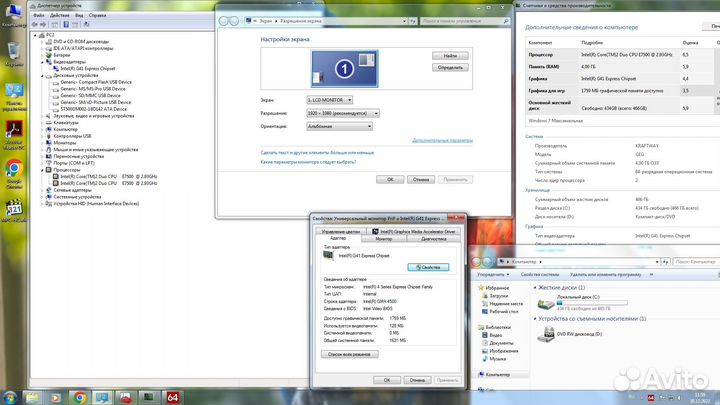This screenshot has width=720, height=405.
Task: Open Дополнительные параметры link
Action: click(x=443, y=141)
